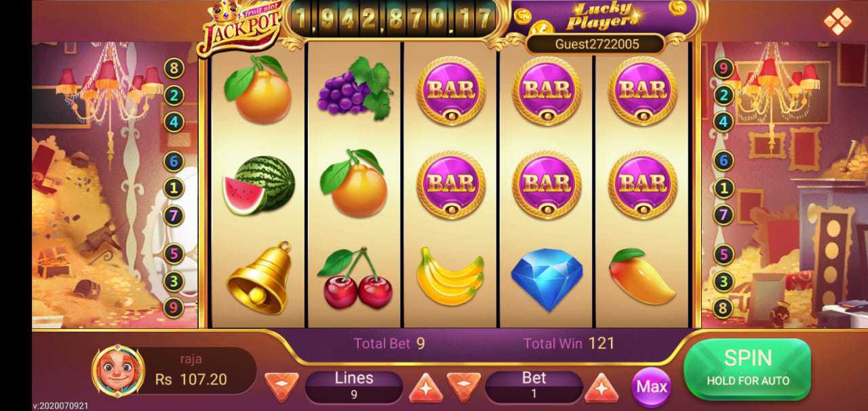
Task: Tap the mango symbol on reel five
Action: (641, 275)
